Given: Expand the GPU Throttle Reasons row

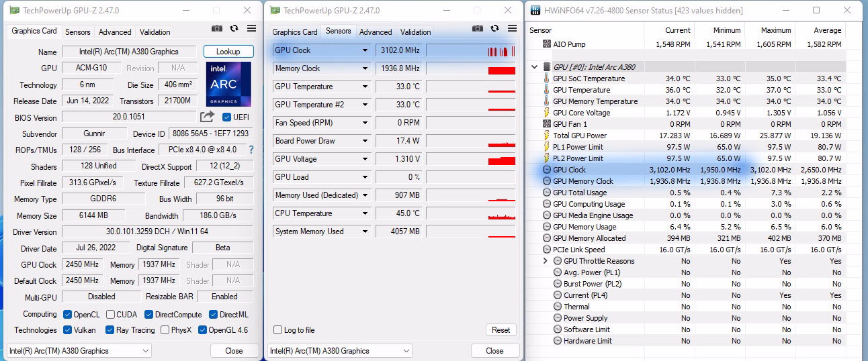Looking at the screenshot, I should click(x=546, y=261).
